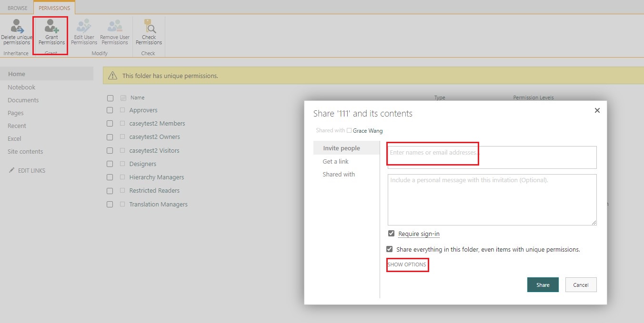Click the Type column header
The width and height of the screenshot is (644, 323).
click(x=440, y=98)
